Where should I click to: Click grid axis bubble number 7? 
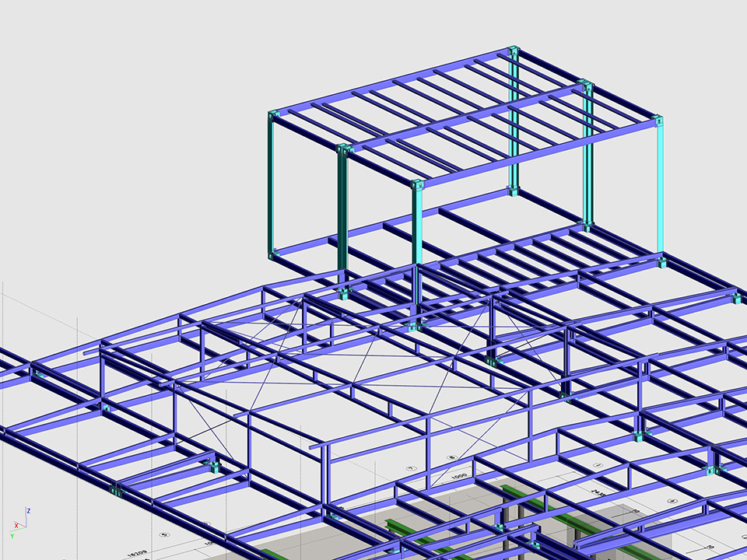coord(410,468)
